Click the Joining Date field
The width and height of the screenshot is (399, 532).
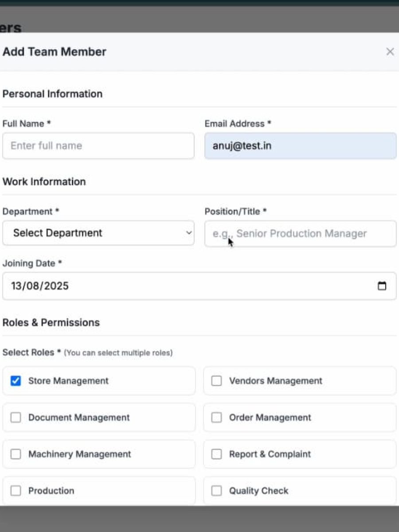(x=177, y=286)
